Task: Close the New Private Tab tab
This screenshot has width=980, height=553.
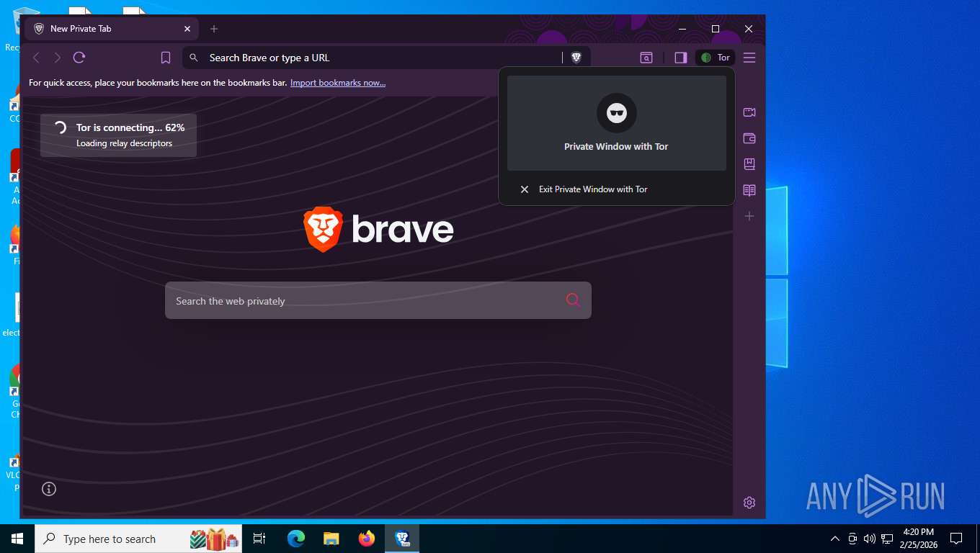Action: coord(187,29)
